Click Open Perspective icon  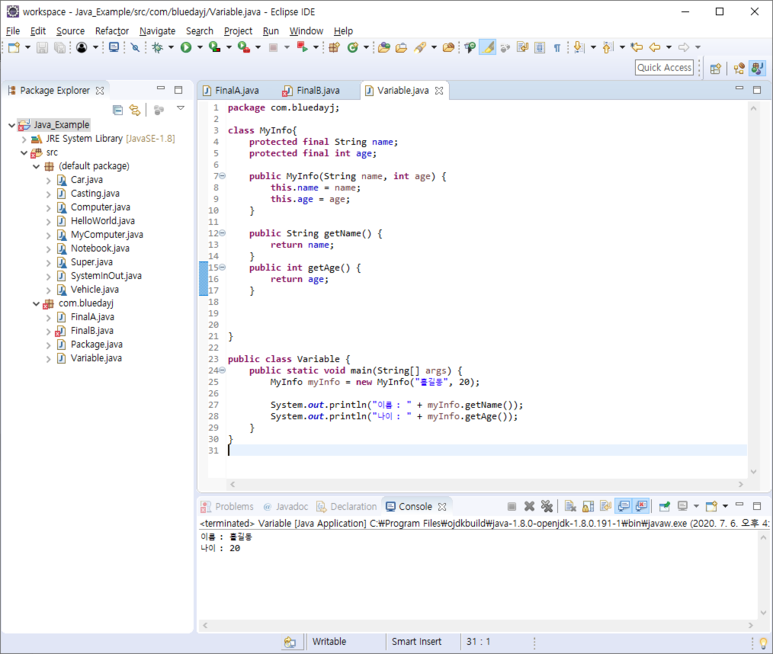[715, 69]
